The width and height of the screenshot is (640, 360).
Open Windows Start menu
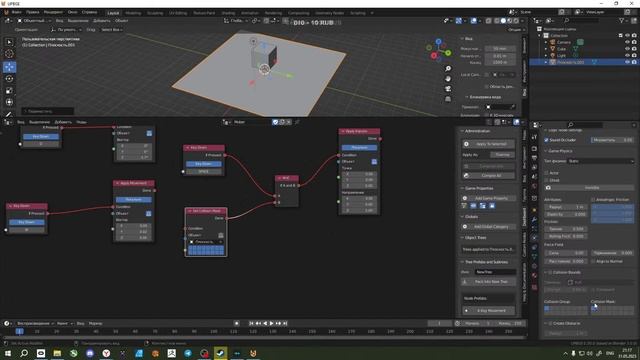[8, 353]
